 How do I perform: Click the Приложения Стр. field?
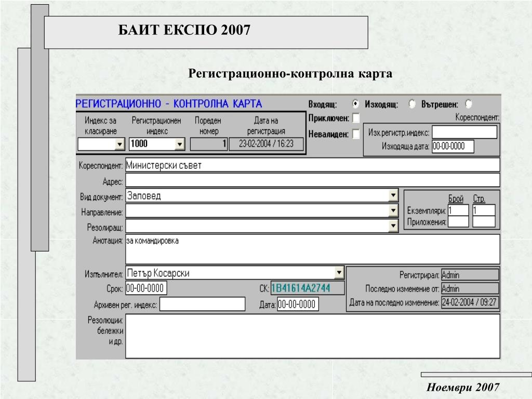(x=484, y=221)
